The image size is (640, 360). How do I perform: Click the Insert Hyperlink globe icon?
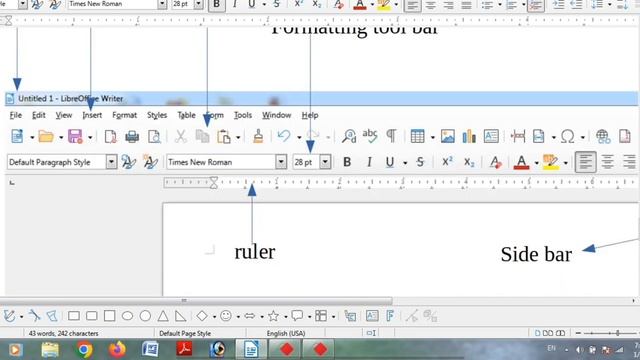pos(603,136)
